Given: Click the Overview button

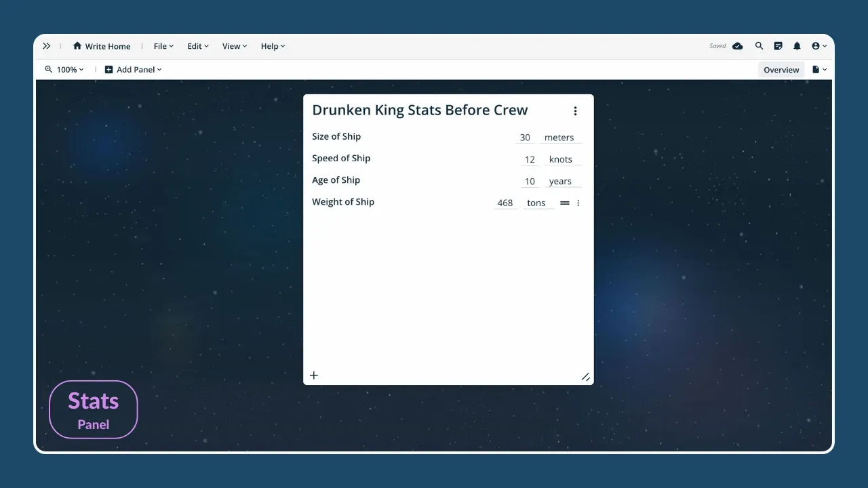Looking at the screenshot, I should coord(781,70).
